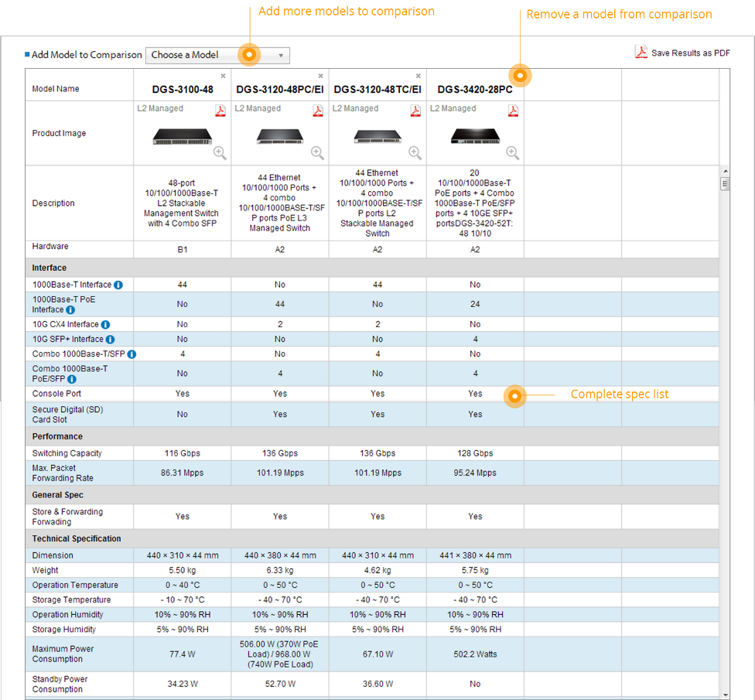Click the DGS-3420-28PC model name
755x700 pixels.
point(475,90)
